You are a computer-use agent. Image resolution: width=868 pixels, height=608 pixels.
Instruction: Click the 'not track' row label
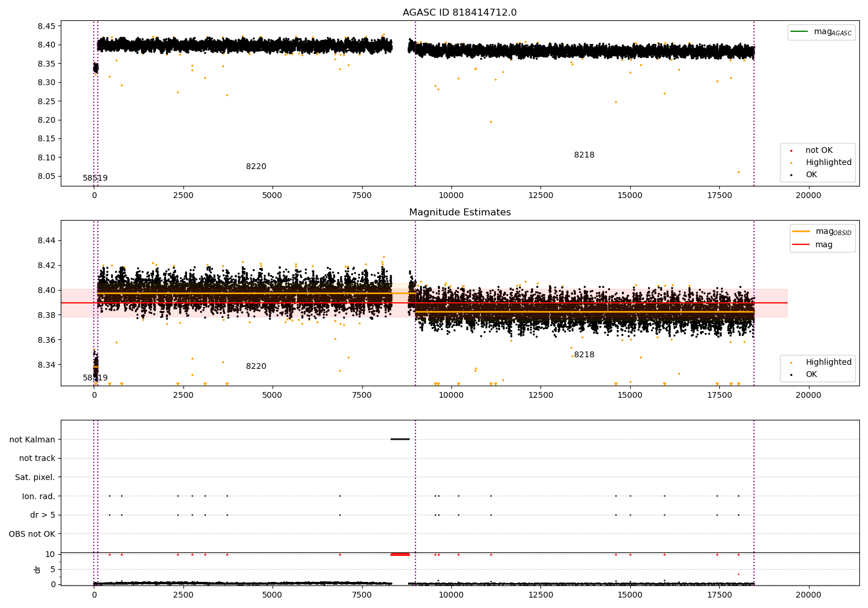click(x=37, y=459)
